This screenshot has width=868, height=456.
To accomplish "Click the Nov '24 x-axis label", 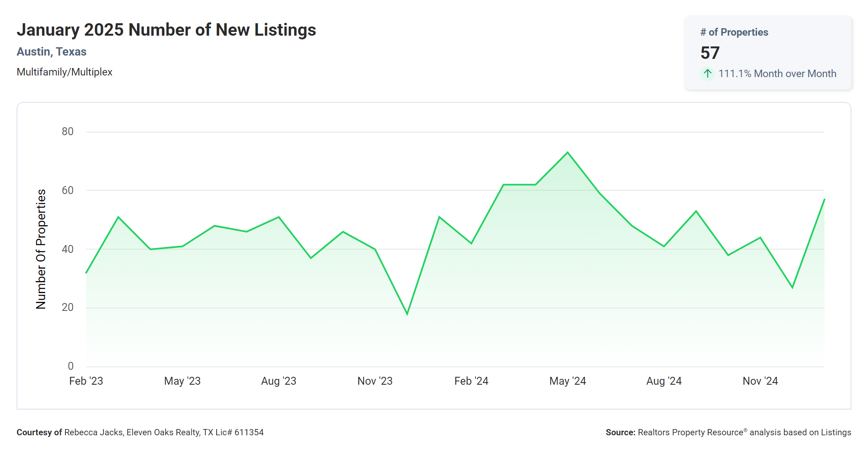I will pyautogui.click(x=760, y=381).
